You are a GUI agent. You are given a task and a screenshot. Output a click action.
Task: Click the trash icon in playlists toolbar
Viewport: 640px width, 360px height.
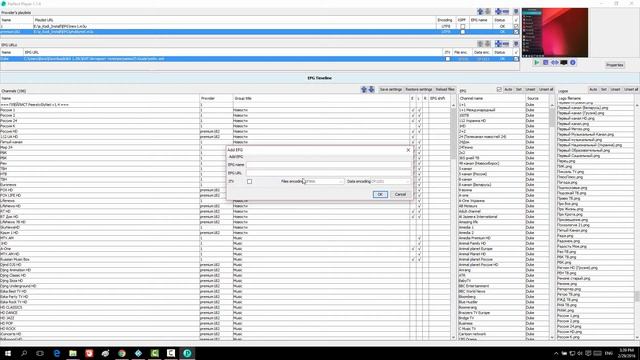tap(516, 11)
